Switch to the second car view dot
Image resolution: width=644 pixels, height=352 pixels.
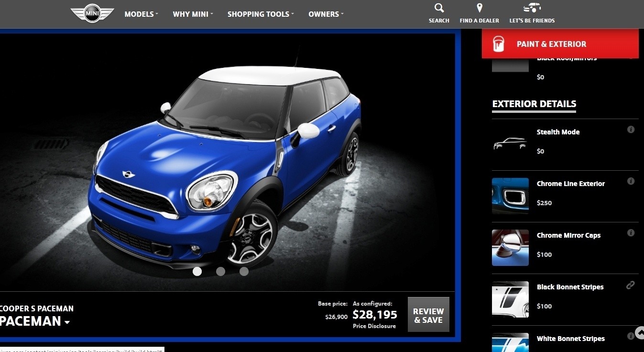tap(220, 272)
